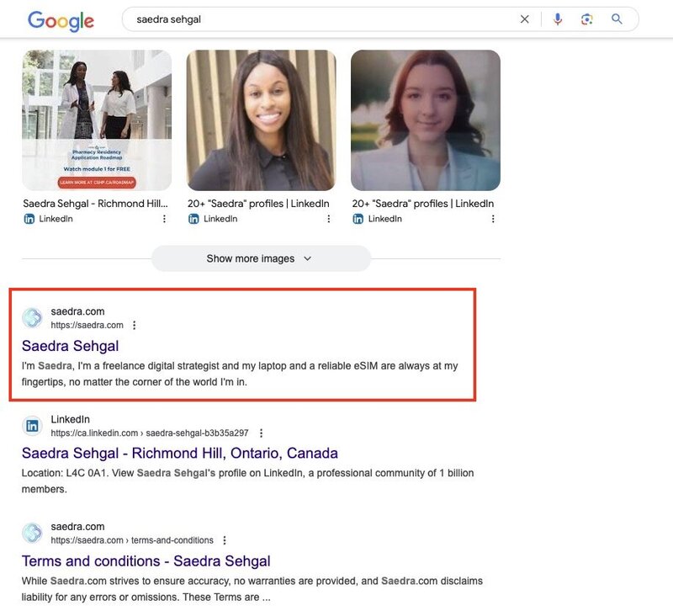The height and width of the screenshot is (616, 673).
Task: Open three-dot menu beside https://saedra.com
Action: coord(135,325)
